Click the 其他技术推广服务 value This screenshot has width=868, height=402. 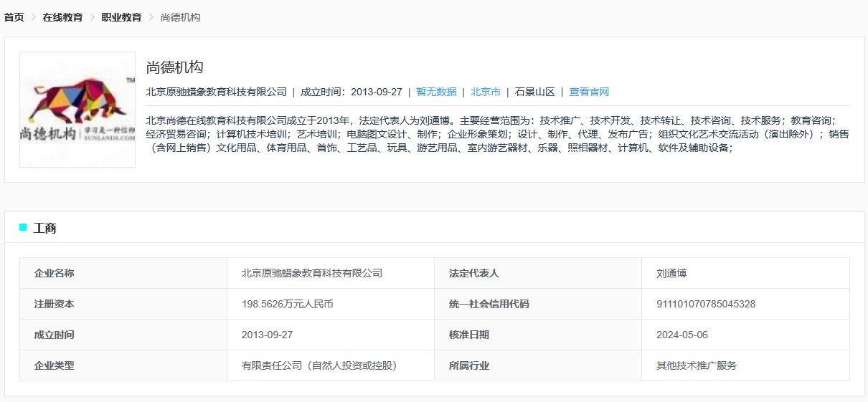[x=697, y=365]
